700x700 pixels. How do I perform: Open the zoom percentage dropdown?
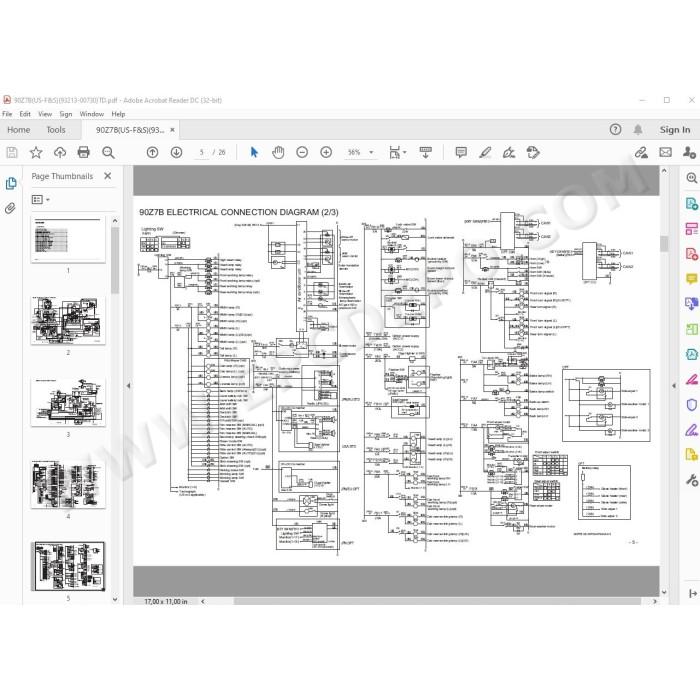click(371, 152)
